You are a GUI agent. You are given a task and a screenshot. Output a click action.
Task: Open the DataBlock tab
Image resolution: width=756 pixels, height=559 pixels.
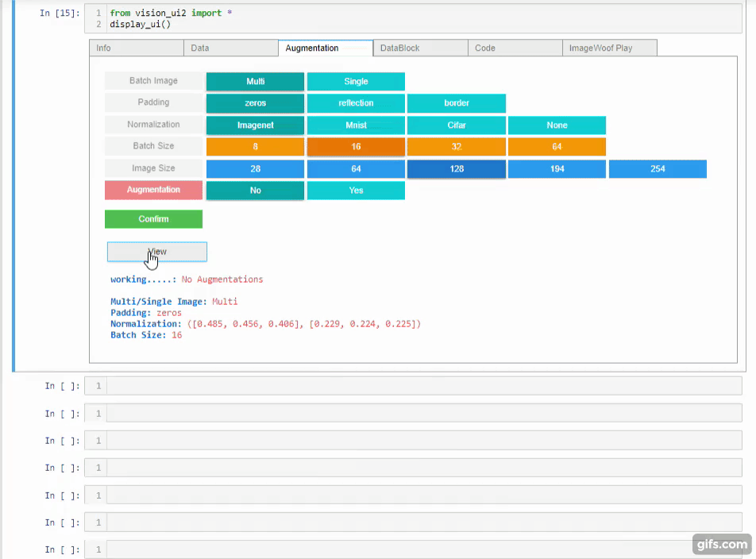pos(420,48)
